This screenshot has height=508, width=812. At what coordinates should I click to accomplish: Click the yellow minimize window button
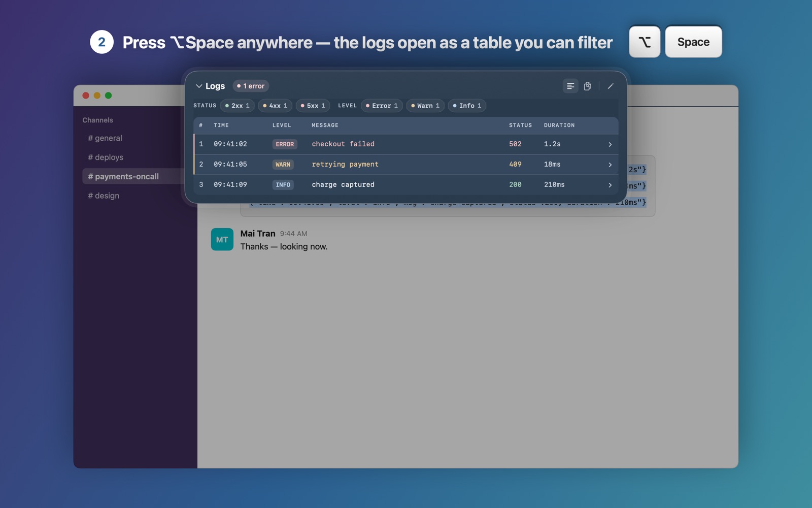97,96
